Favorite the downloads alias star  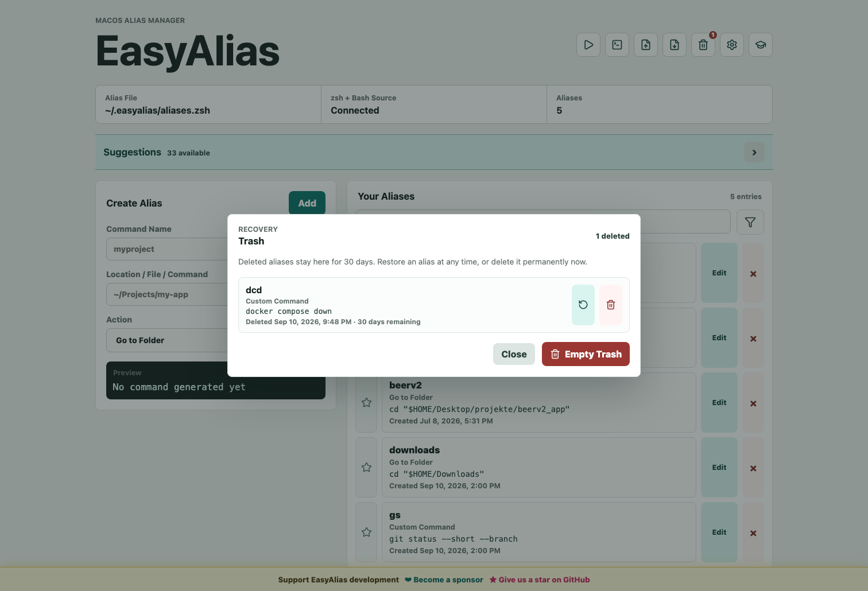click(x=366, y=468)
